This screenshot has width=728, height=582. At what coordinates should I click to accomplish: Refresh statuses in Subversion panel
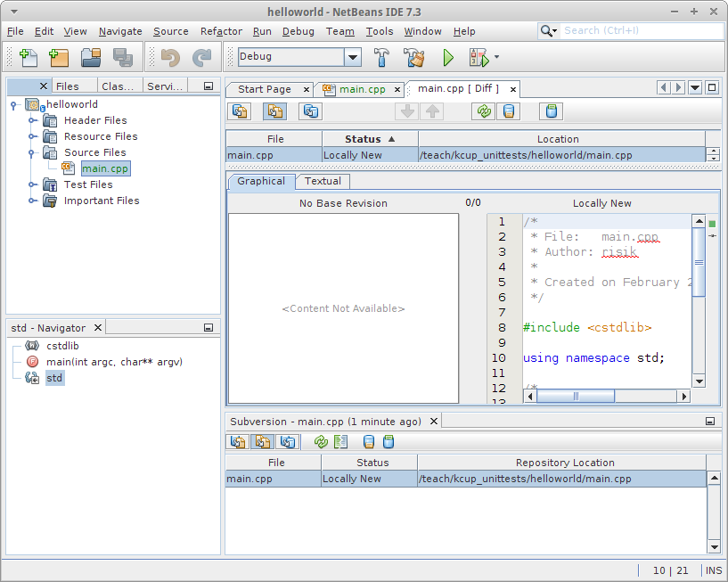(x=321, y=442)
